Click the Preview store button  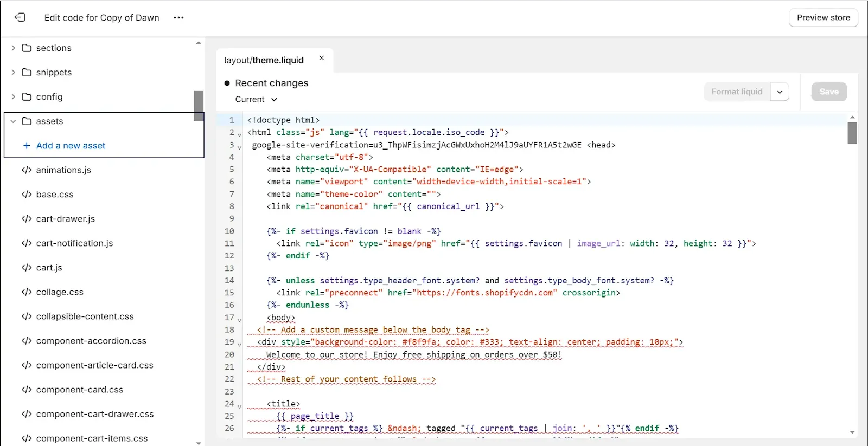click(824, 17)
